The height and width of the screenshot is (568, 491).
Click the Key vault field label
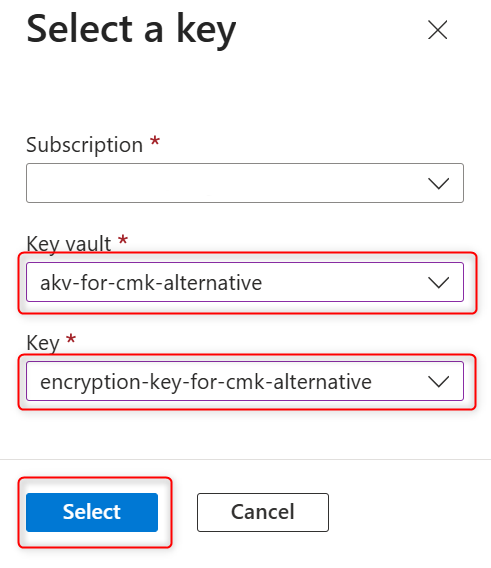(x=68, y=244)
